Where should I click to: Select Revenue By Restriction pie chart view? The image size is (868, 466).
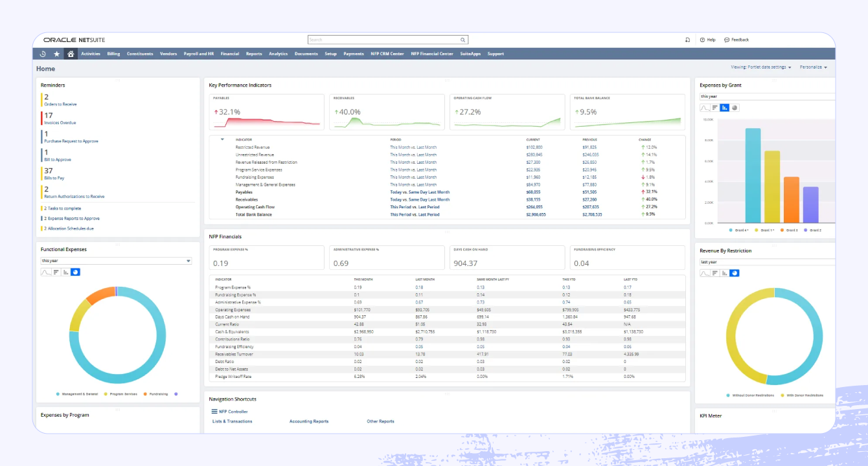click(x=735, y=273)
